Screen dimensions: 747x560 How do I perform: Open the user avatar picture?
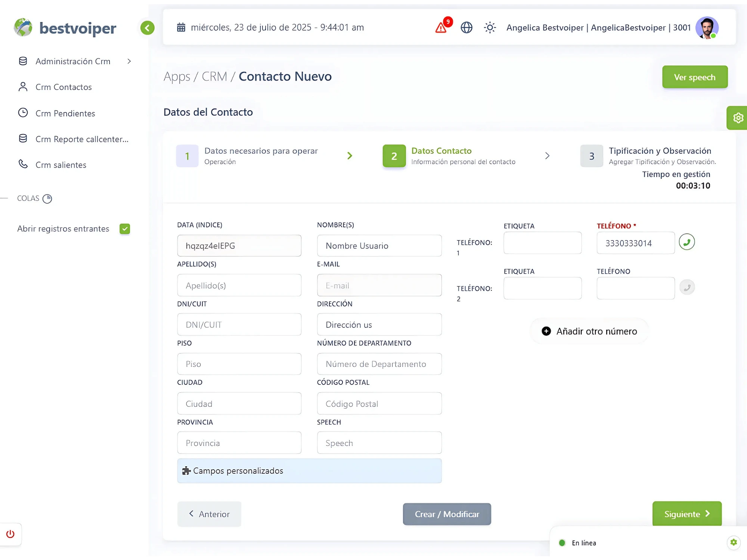pyautogui.click(x=707, y=28)
